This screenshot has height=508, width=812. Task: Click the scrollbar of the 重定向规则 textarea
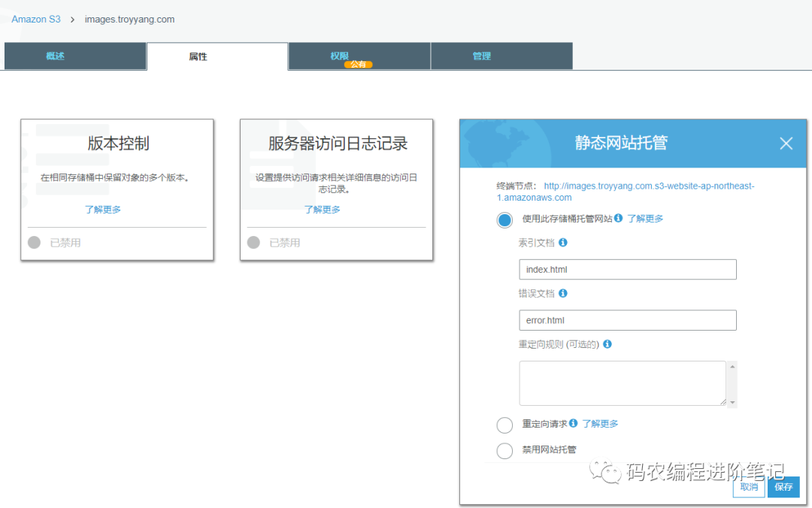tap(732, 383)
